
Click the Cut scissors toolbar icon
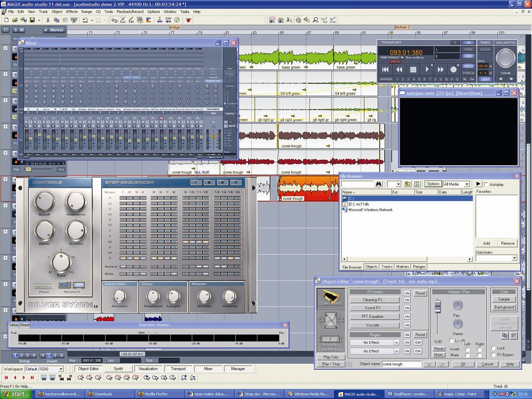click(48, 20)
